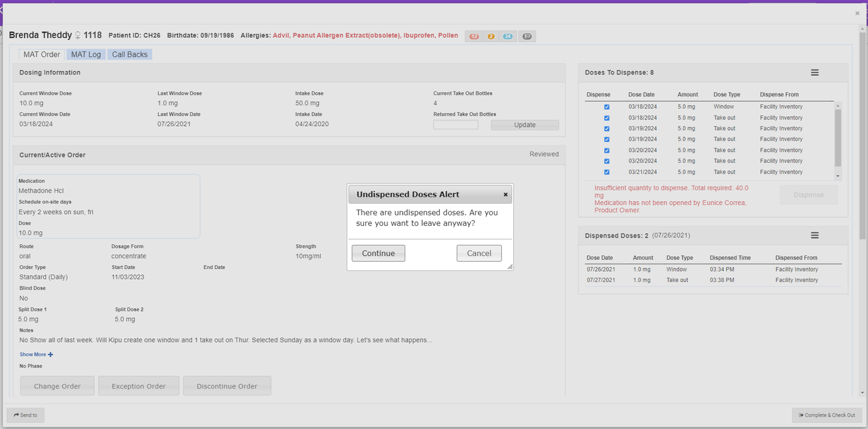Click the Exception Order button

coord(139,386)
